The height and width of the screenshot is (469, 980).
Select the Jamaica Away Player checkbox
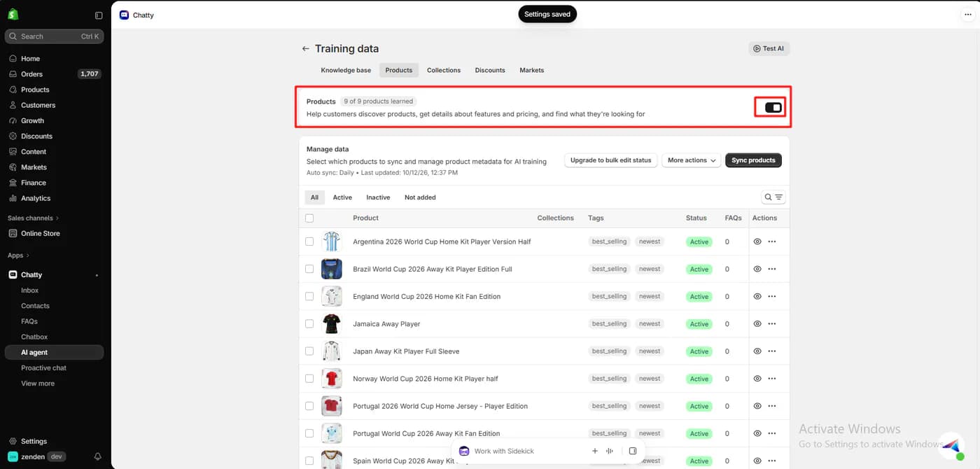point(309,324)
